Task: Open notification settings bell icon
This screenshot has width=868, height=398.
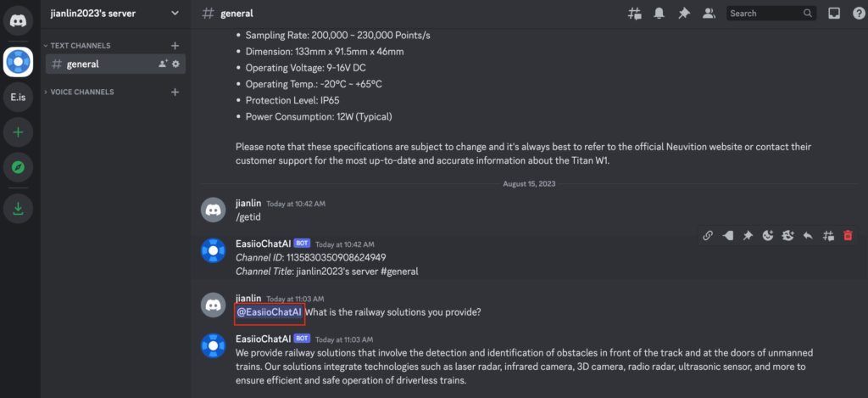Action: (x=659, y=14)
